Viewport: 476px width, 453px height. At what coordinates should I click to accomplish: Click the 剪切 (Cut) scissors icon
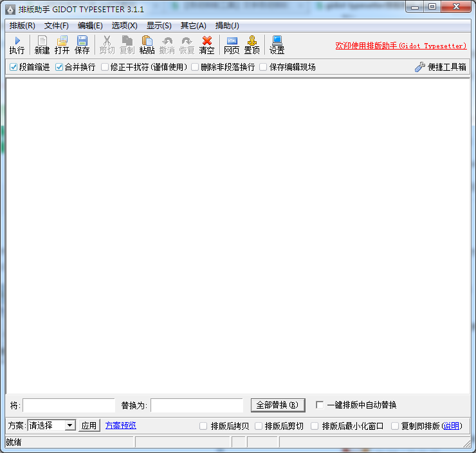point(107,45)
